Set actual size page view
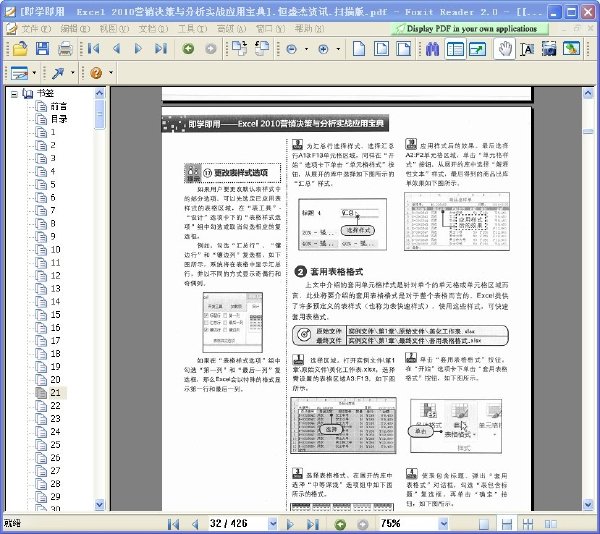 [x=359, y=49]
